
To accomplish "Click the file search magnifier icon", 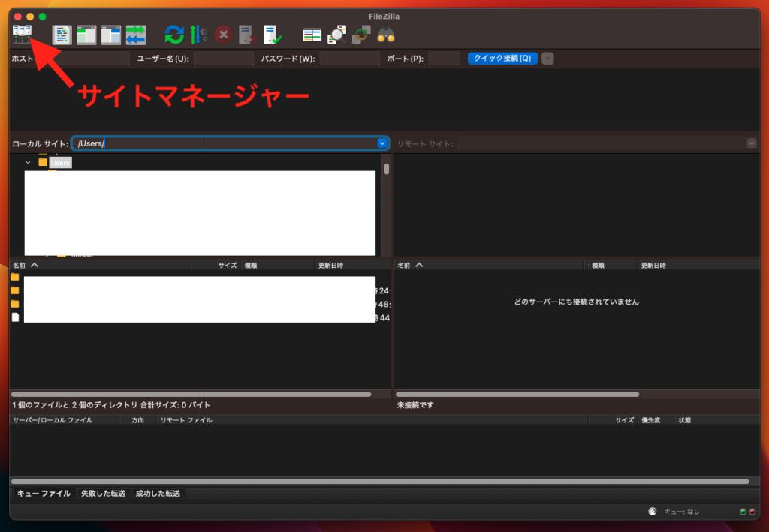I will tap(336, 34).
